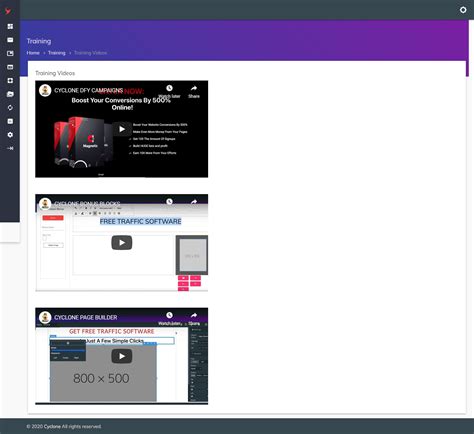Click the Training Videos breadcrumb item

click(x=90, y=53)
